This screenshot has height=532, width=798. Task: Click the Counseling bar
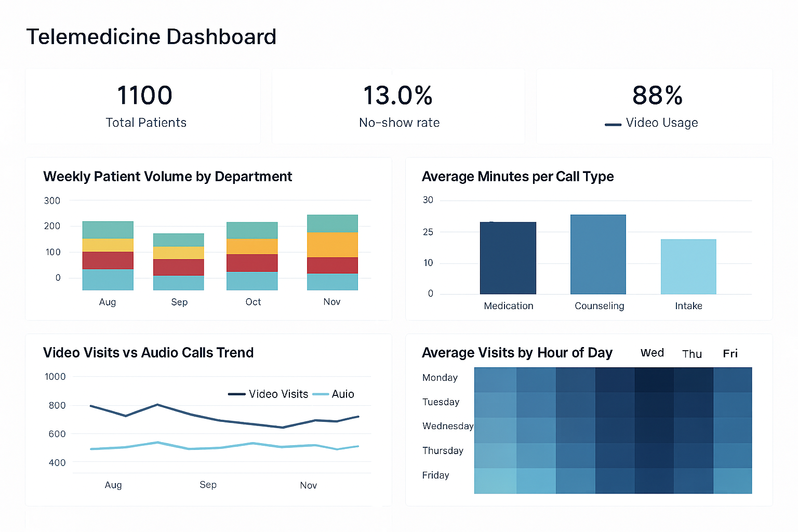[x=598, y=255]
